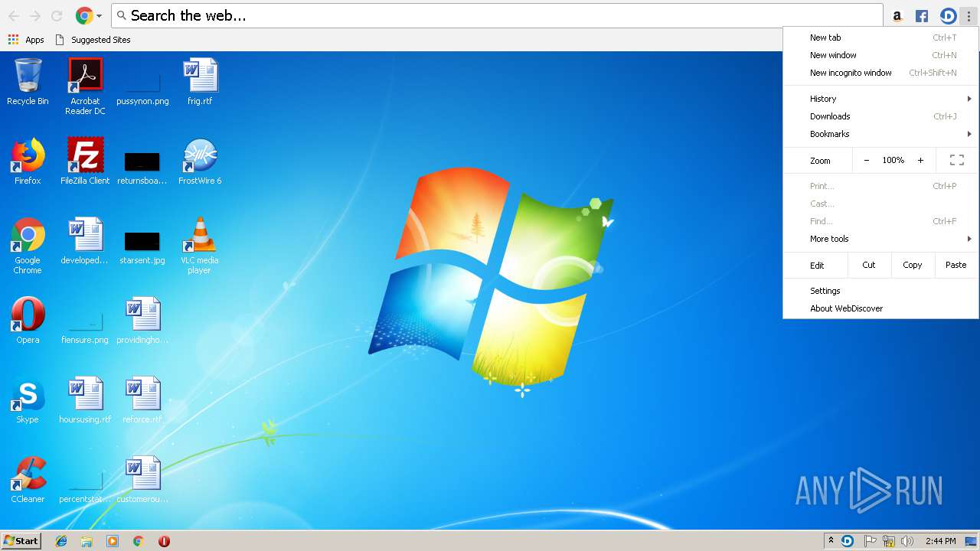Open Internet Explorer from taskbar

pos(61,541)
